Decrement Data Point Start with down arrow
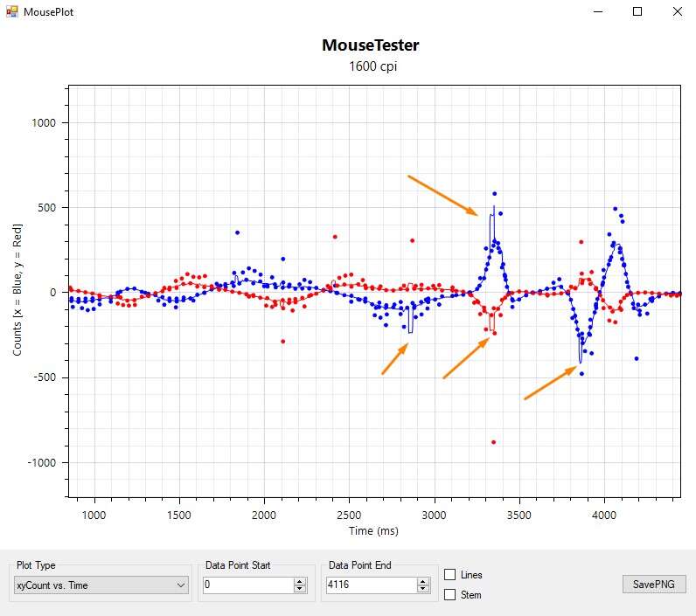Image resolution: width=696 pixels, height=616 pixels. pos(300,590)
